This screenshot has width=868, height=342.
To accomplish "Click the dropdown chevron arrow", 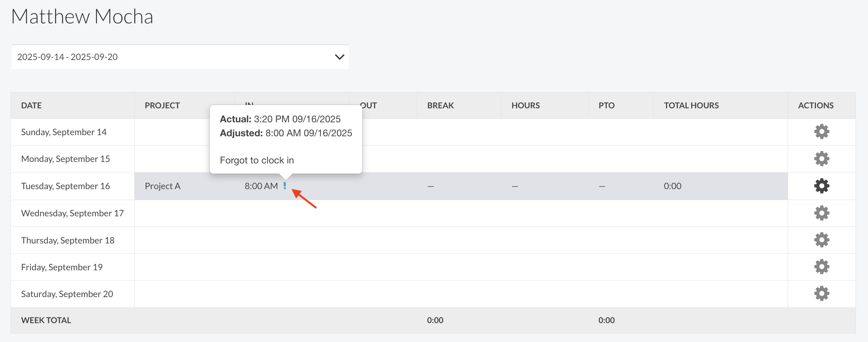I will click(339, 57).
